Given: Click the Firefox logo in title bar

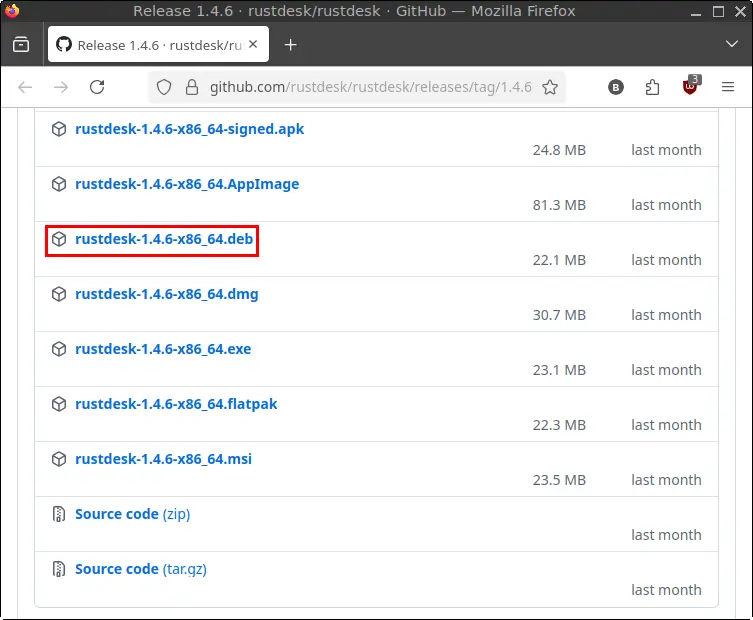Looking at the screenshot, I should tap(12, 10).
